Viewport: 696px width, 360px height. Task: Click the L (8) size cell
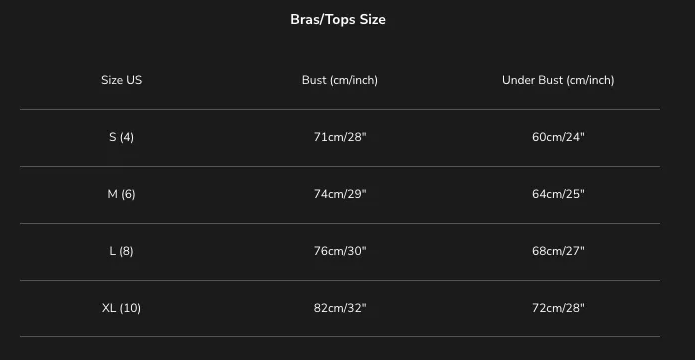click(121, 251)
